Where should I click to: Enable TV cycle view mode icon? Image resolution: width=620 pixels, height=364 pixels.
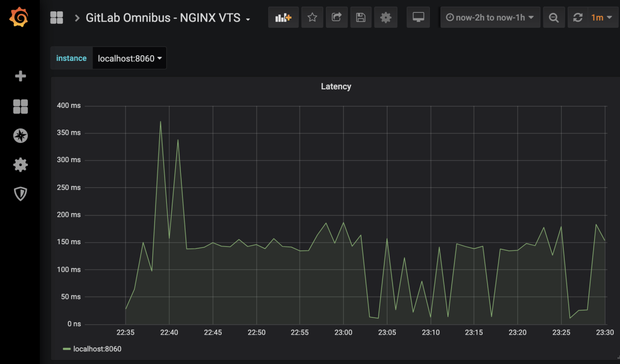pyautogui.click(x=418, y=17)
